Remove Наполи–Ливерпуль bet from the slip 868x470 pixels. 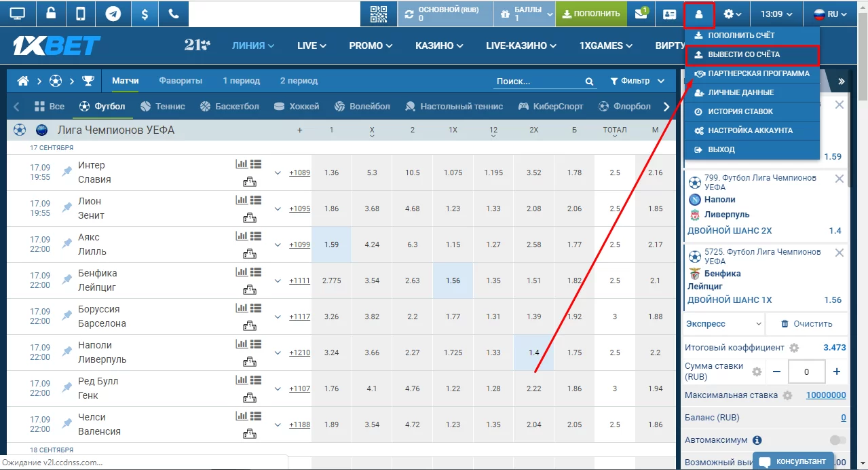(x=839, y=179)
